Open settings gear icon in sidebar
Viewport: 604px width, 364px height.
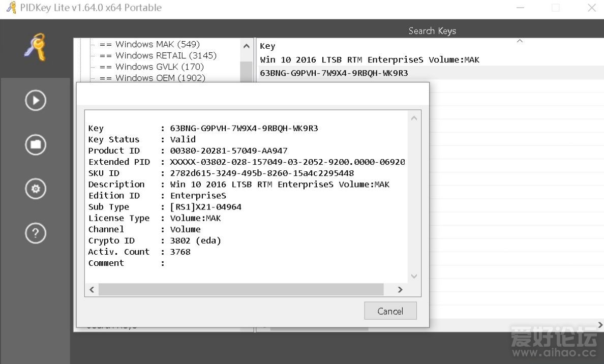(36, 189)
